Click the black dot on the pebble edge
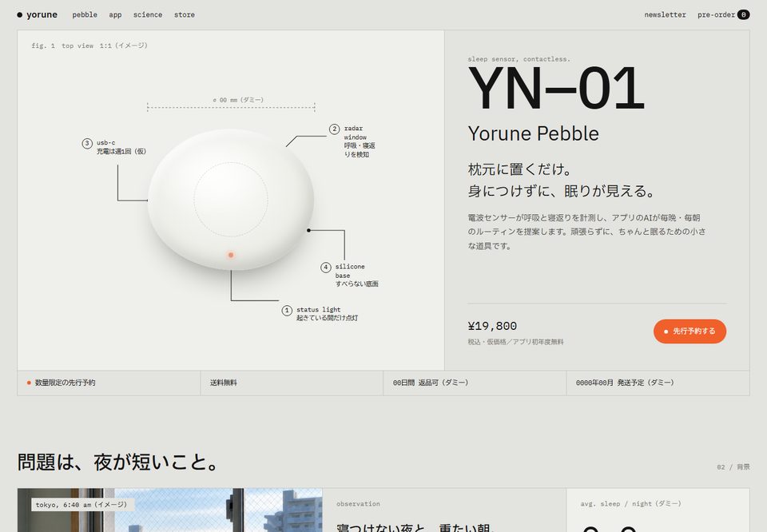This screenshot has height=532, width=767. click(x=308, y=230)
